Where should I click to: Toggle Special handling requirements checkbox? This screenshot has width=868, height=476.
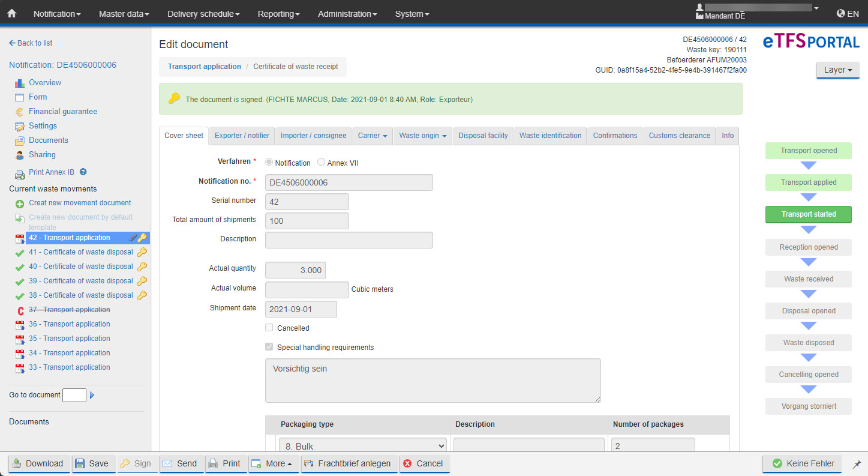coord(269,347)
